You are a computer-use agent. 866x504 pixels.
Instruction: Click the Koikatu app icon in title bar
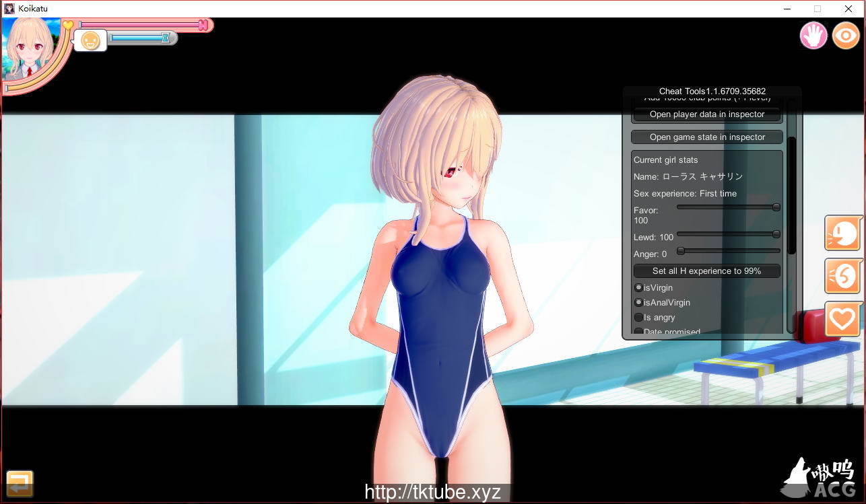pyautogui.click(x=9, y=9)
